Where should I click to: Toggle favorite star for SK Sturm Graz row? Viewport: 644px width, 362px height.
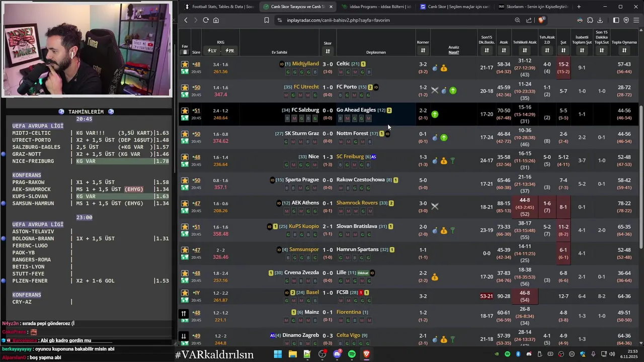pyautogui.click(x=185, y=134)
